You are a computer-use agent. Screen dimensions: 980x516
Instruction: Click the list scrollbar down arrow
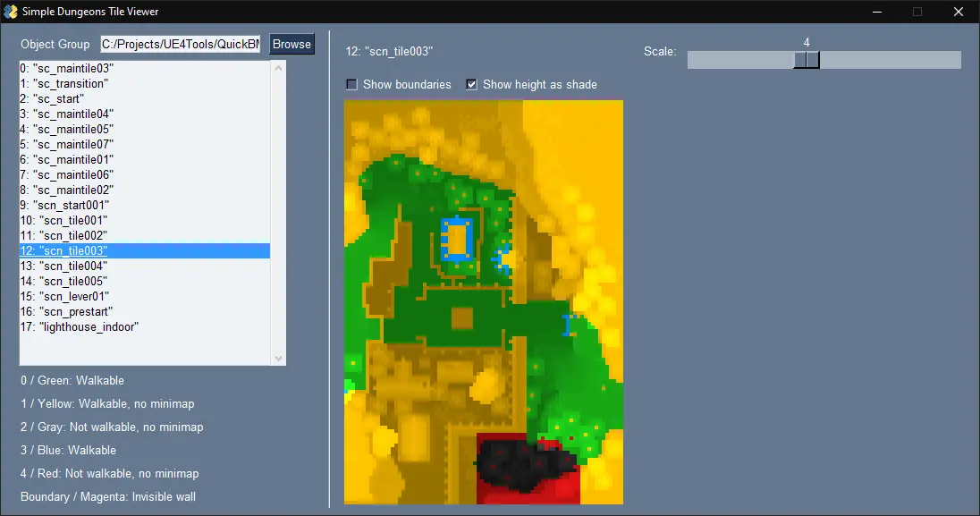point(279,359)
